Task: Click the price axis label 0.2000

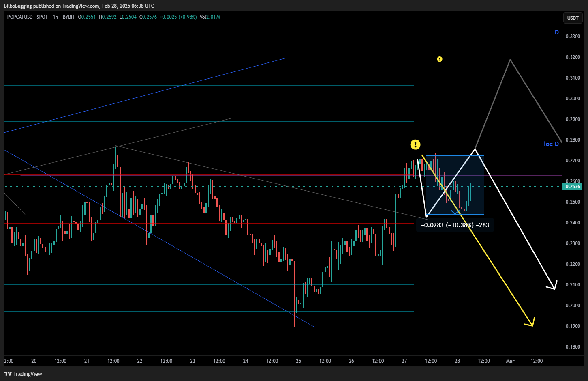Action: tap(573, 306)
